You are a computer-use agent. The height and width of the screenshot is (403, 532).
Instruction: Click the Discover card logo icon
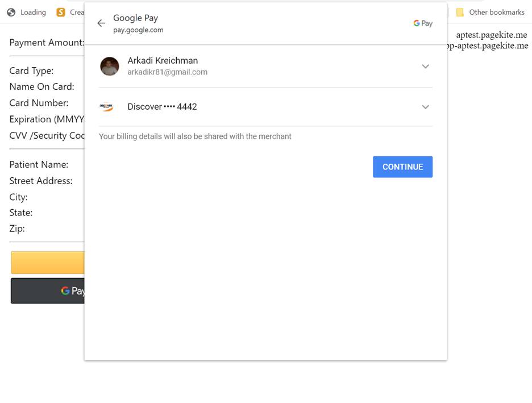(106, 107)
